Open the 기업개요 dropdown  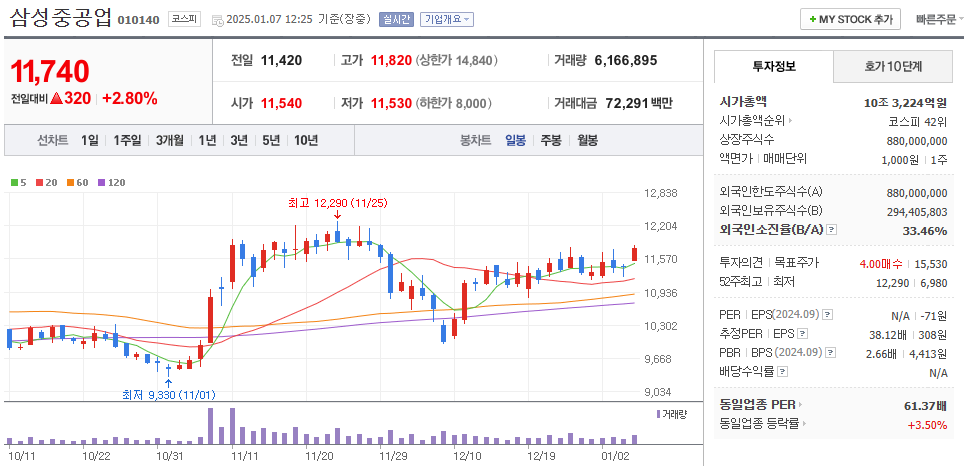point(447,19)
